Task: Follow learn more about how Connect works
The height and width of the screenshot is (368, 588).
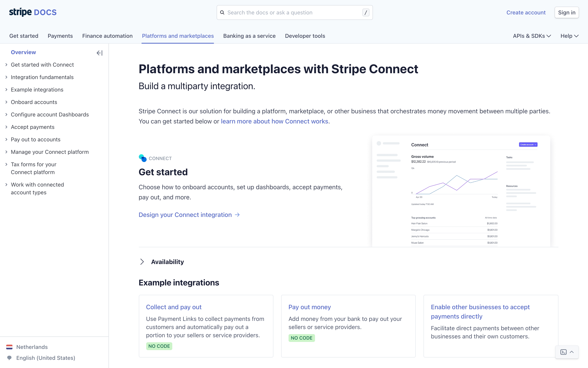Action: pyautogui.click(x=275, y=121)
